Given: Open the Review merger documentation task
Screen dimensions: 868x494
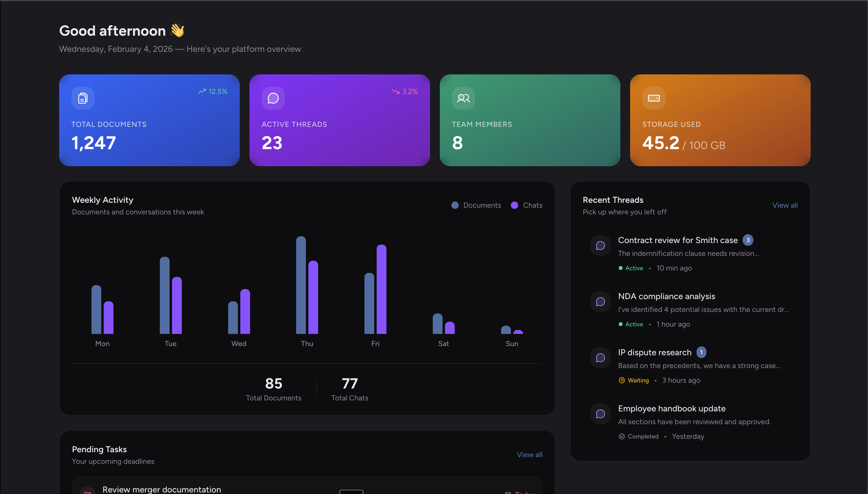Looking at the screenshot, I should [x=162, y=489].
